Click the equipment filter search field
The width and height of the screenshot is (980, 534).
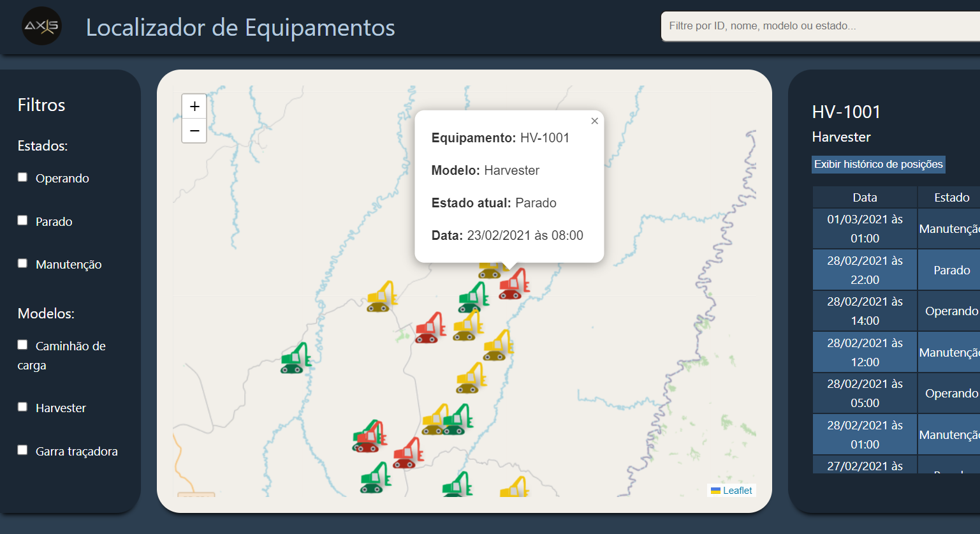[816, 26]
